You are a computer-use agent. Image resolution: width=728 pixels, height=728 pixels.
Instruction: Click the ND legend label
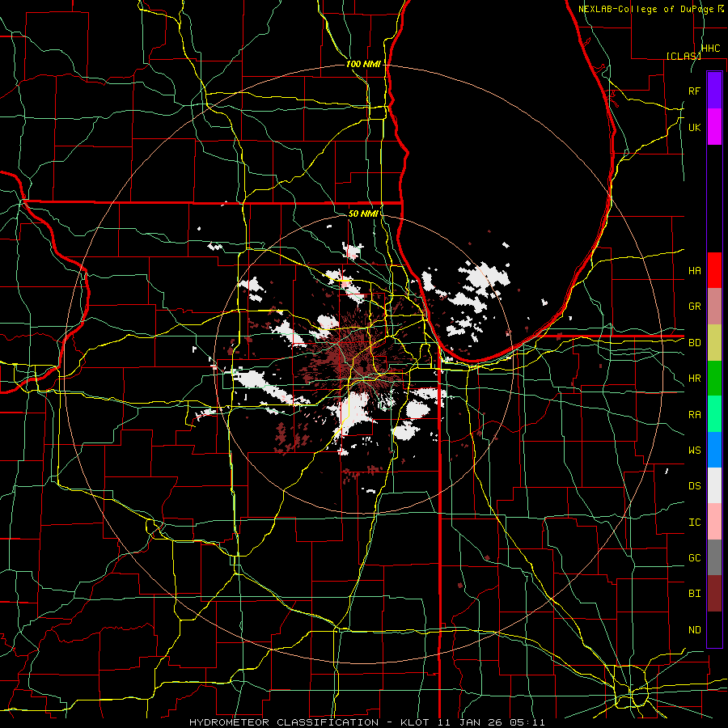(694, 630)
